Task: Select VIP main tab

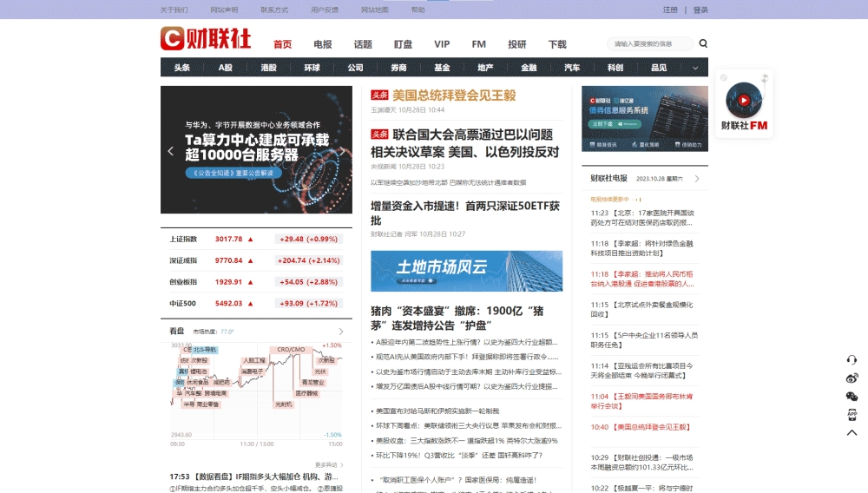Action: pyautogui.click(x=442, y=44)
